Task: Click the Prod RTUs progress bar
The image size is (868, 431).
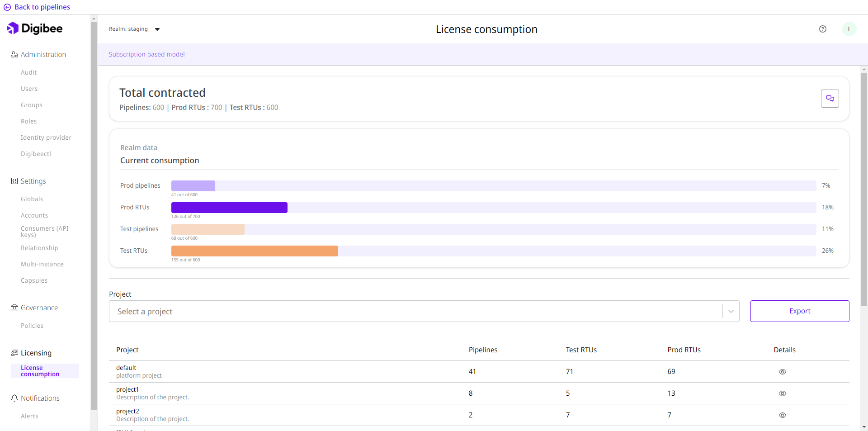Action: (493, 208)
